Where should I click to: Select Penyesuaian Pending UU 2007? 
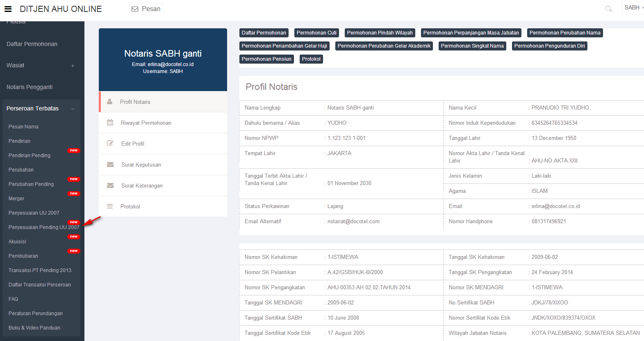click(x=44, y=227)
